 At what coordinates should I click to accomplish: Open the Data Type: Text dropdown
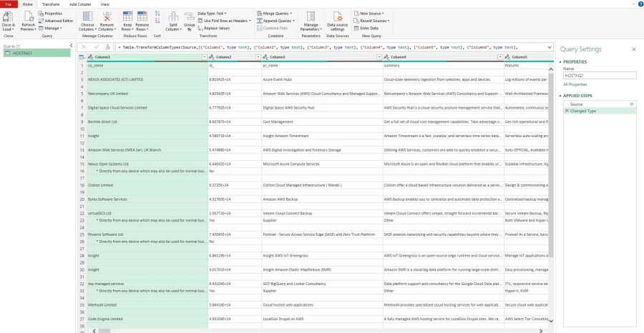pos(212,14)
